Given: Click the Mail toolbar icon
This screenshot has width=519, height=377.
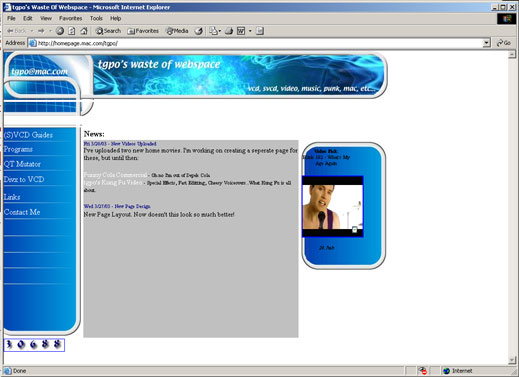Looking at the screenshot, I should pos(213,31).
